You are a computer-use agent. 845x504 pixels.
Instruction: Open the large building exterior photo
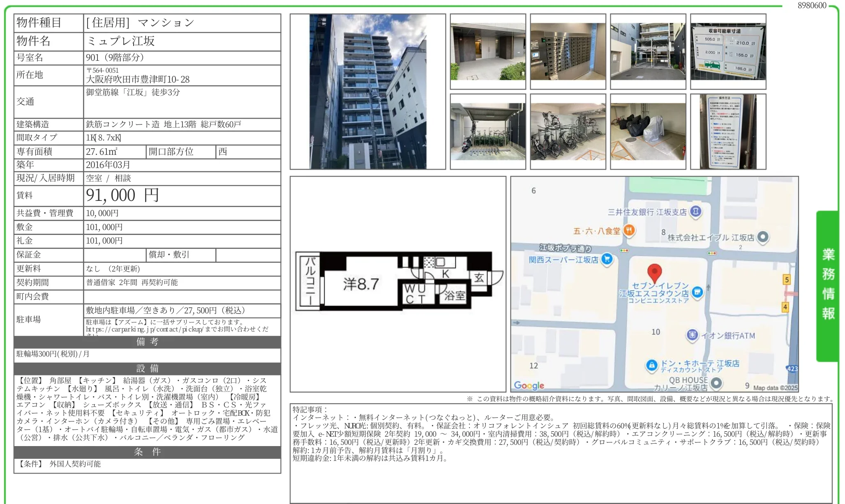[367, 92]
